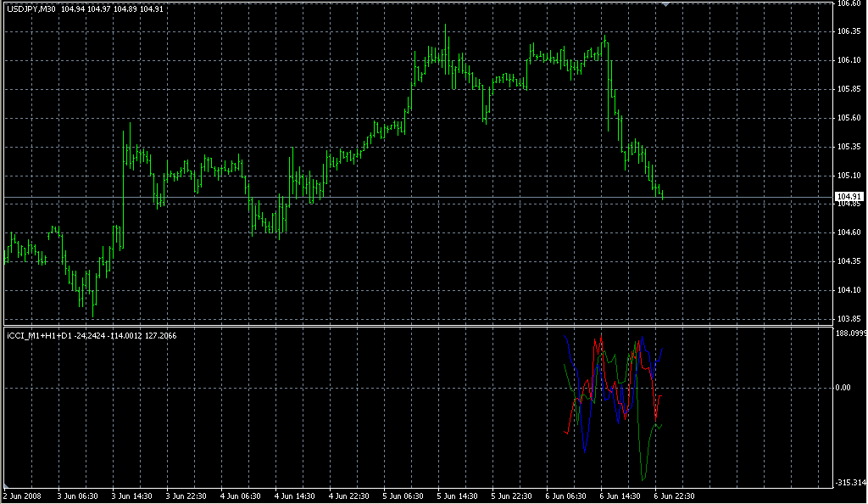
Task: Select the iCCI_M1+H1+D1 indicator label
Action: click(39, 335)
